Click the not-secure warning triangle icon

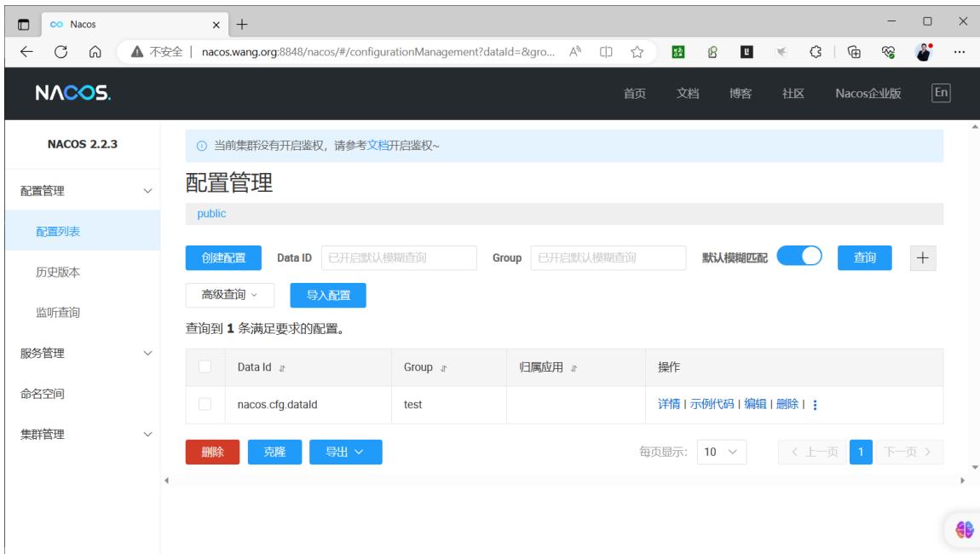(x=137, y=52)
